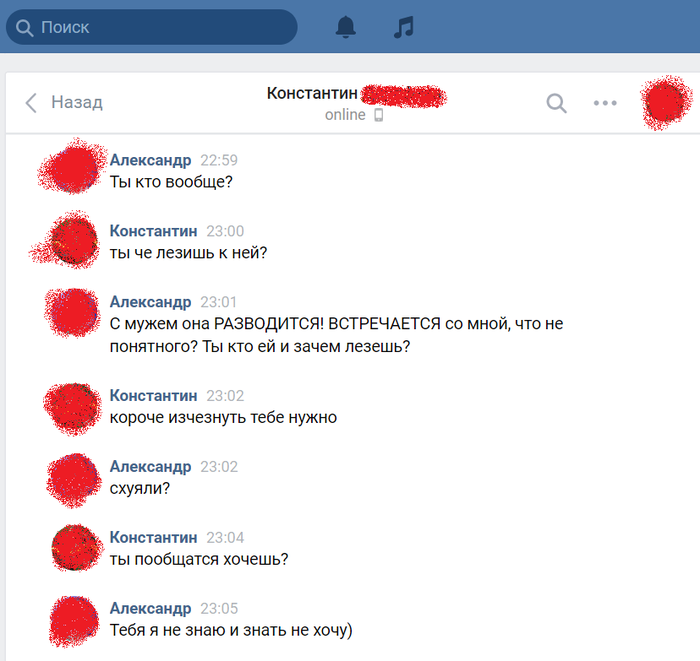Click Константин's avatar beside 23:02 message

pos(74,408)
